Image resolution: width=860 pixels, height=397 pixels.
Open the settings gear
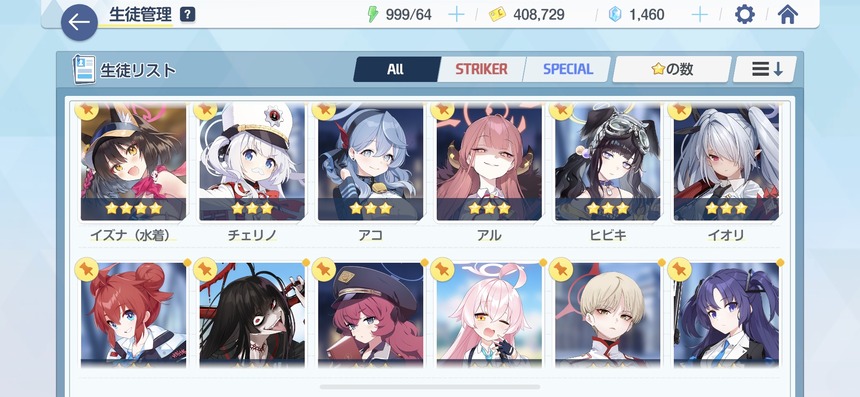click(744, 15)
